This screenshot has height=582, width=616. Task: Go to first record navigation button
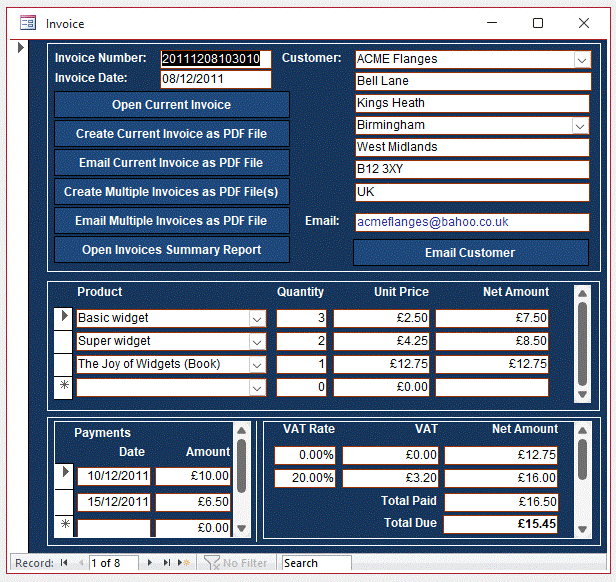click(x=64, y=563)
